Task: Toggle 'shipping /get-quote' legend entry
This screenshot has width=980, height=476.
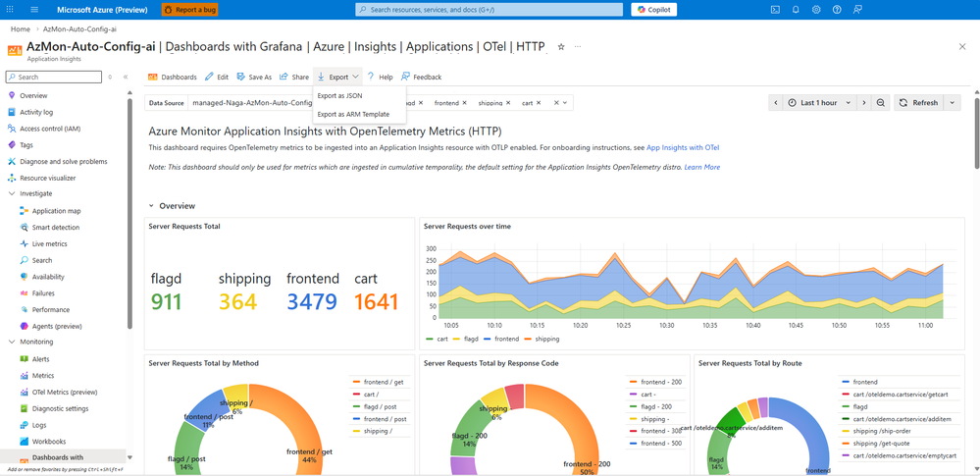Action: (x=880, y=444)
